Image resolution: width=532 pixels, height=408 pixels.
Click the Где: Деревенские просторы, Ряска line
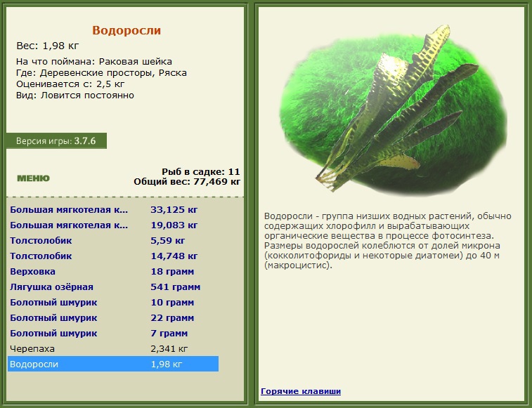[101, 73]
